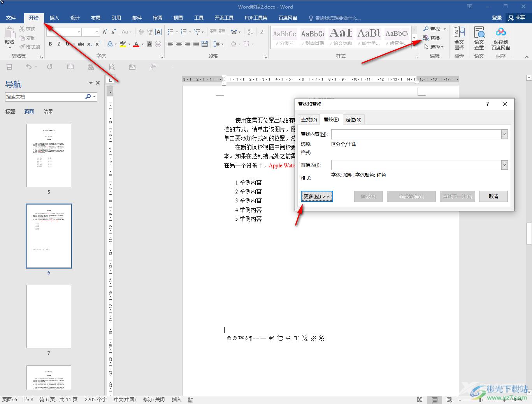Click the yellow text highlight color button
The width and height of the screenshot is (532, 404).
tap(123, 44)
